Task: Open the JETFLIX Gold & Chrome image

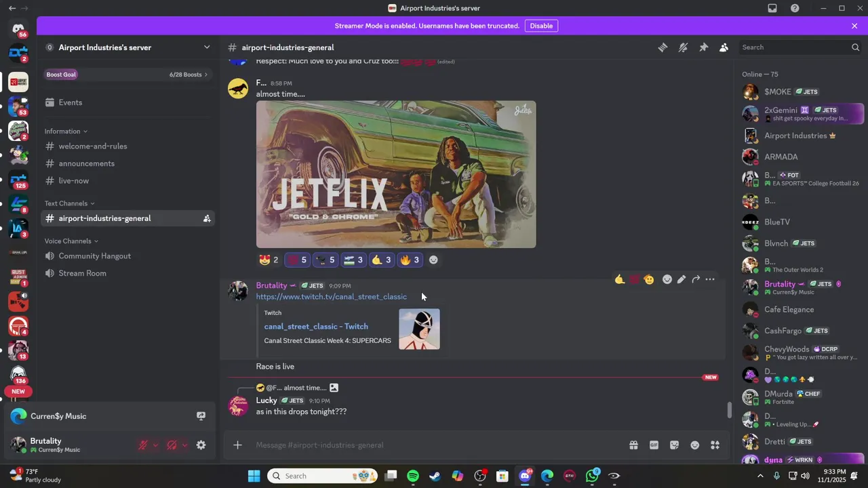Action: click(396, 174)
